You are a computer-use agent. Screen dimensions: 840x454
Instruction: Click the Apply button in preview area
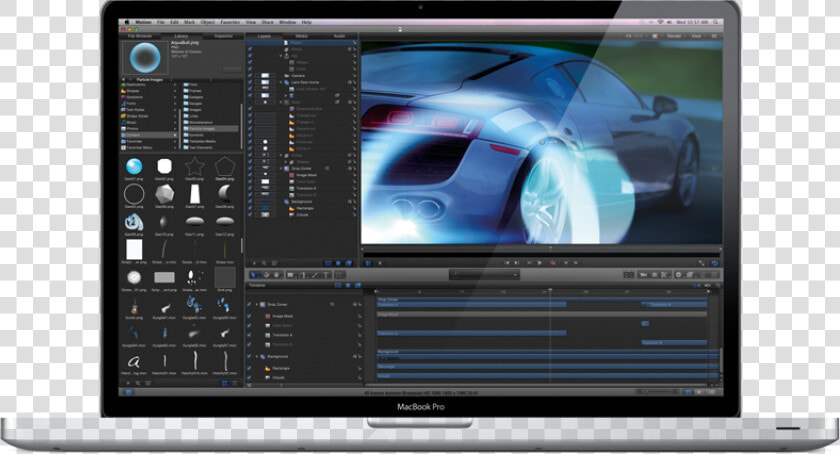tap(231, 69)
